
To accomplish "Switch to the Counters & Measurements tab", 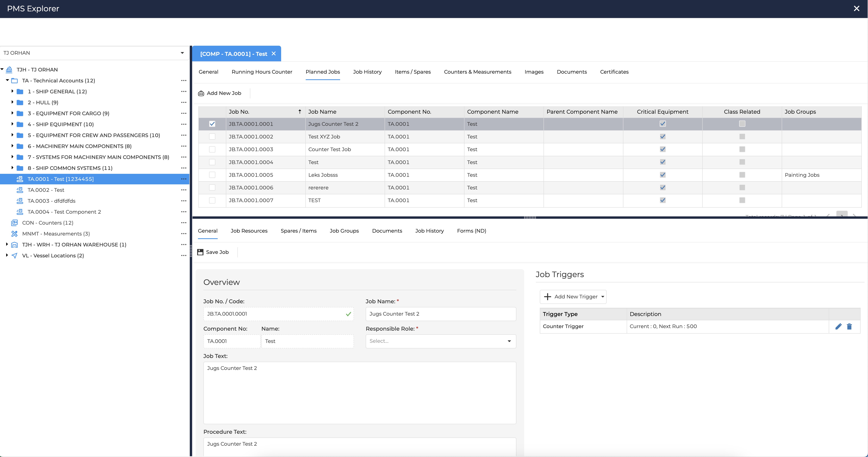I will tap(477, 72).
